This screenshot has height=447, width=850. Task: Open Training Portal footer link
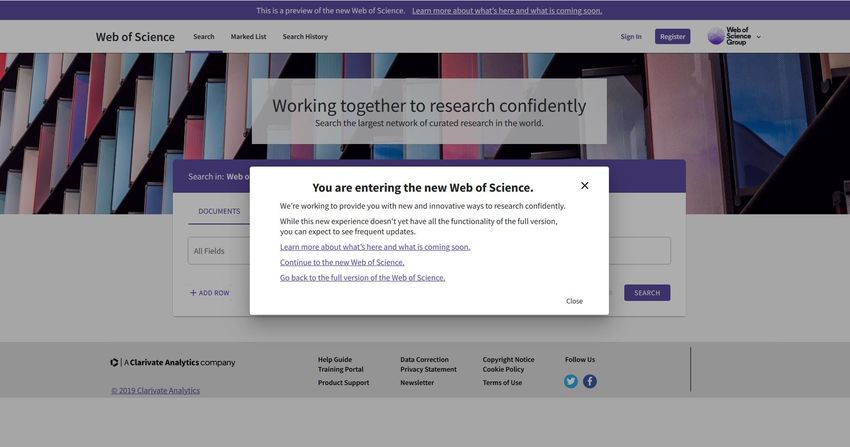(340, 369)
